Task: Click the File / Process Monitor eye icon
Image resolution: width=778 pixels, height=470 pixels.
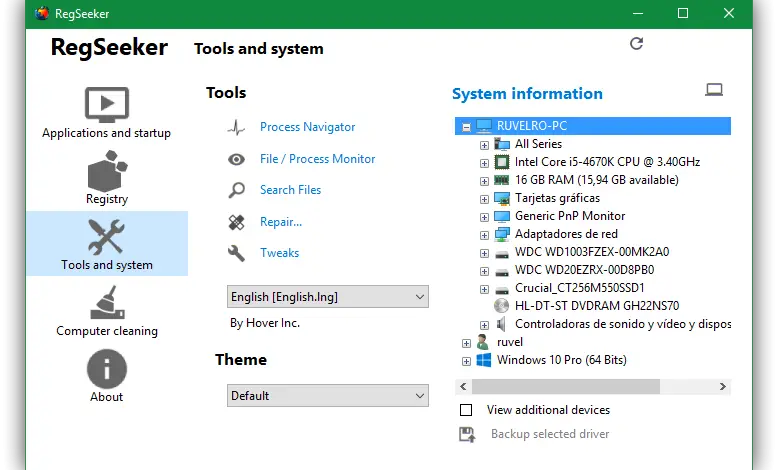Action: (x=237, y=159)
